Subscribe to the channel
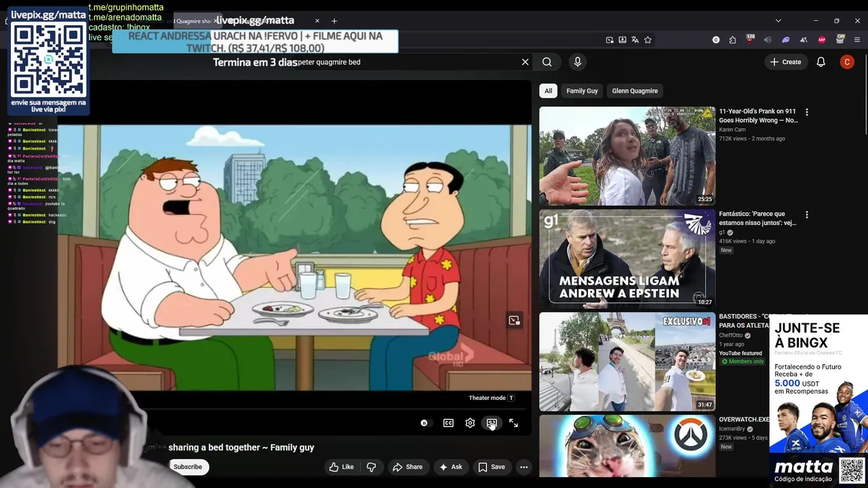868x488 pixels. click(188, 467)
